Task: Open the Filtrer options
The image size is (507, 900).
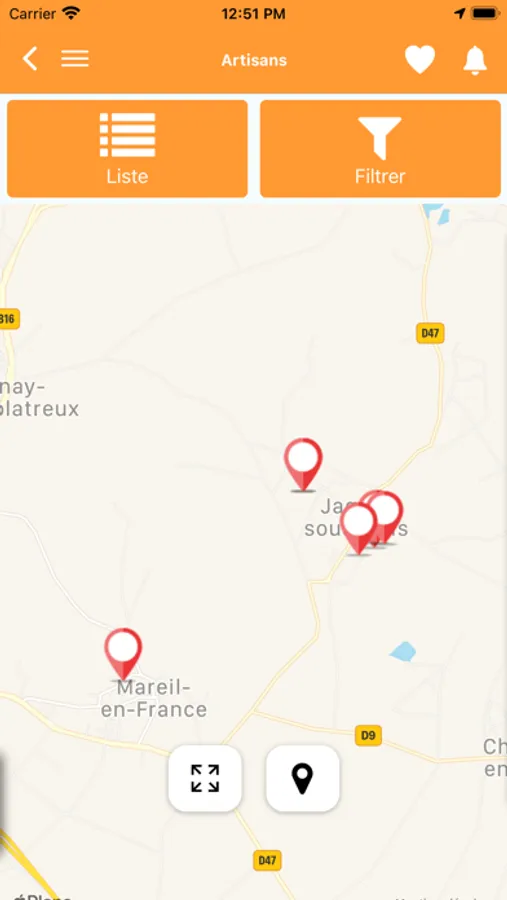Action: pos(380,149)
